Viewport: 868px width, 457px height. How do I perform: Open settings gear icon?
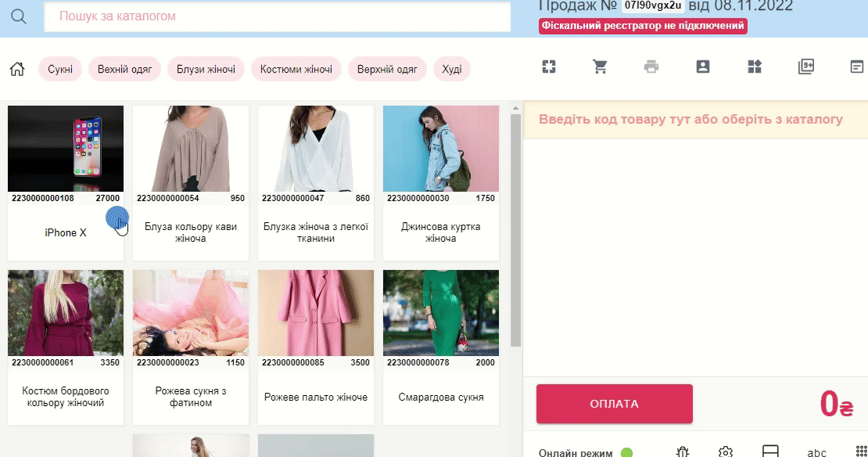point(726,452)
